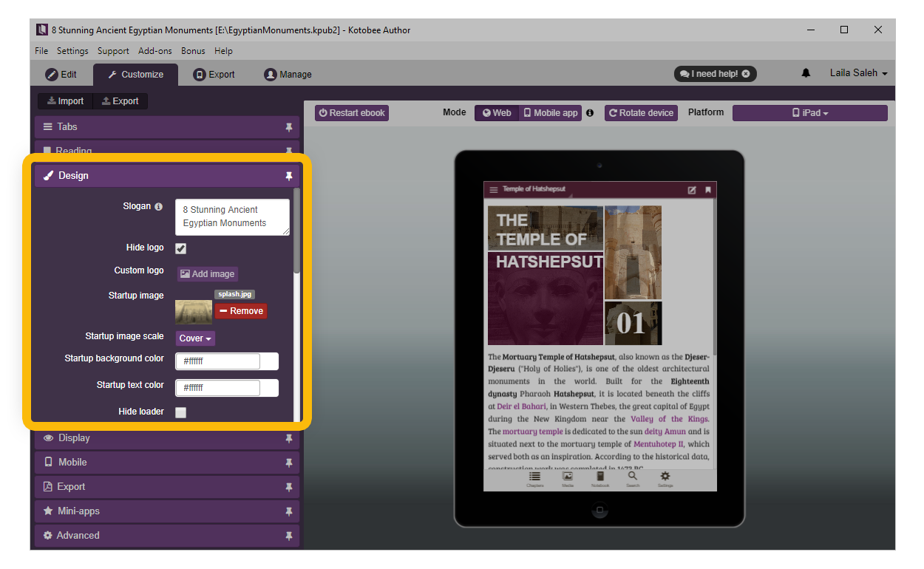Click the Restart ebook button
Screen dimensions: 924x569
[x=352, y=113]
